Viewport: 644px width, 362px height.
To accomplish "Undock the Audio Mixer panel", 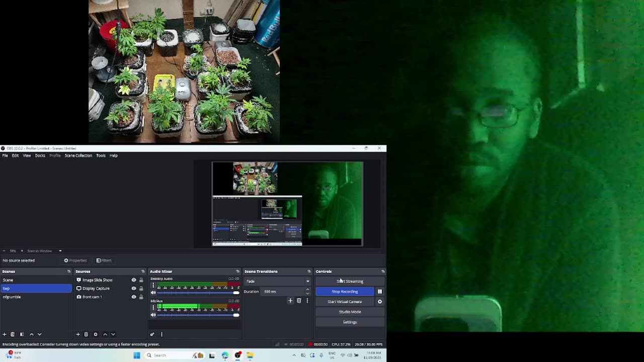I will [238, 271].
